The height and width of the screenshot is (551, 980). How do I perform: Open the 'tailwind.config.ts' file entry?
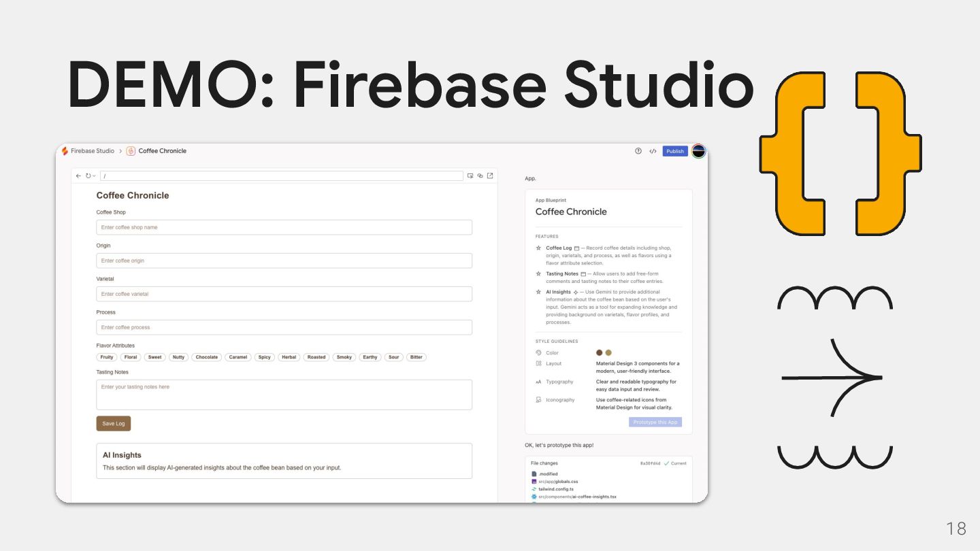556,489
